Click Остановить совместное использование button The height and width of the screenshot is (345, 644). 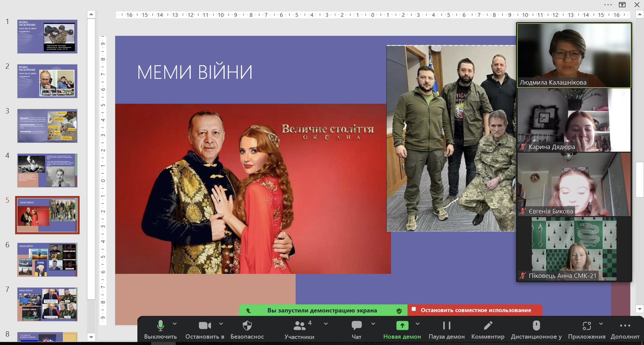point(475,310)
